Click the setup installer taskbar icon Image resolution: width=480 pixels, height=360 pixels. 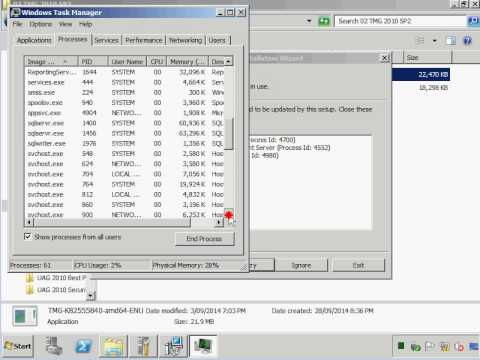pos(174,346)
